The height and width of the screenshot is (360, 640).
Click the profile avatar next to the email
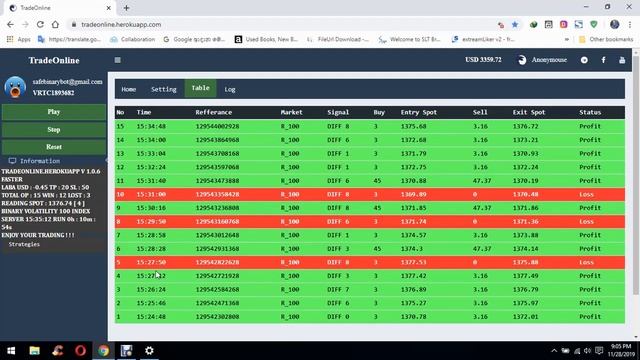(15, 87)
